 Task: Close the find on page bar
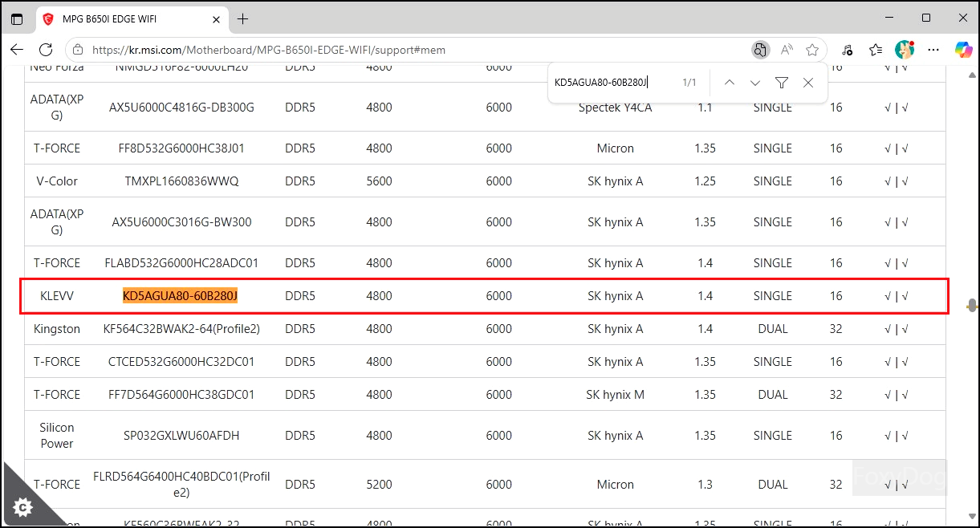click(x=808, y=83)
